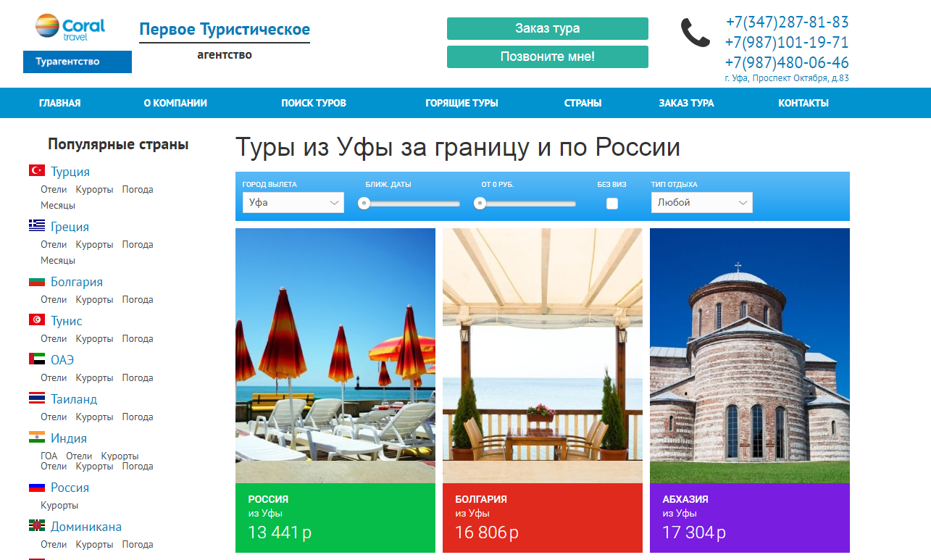Click the green 'Заказ тура' button
The width and height of the screenshot is (931, 560).
(x=548, y=28)
